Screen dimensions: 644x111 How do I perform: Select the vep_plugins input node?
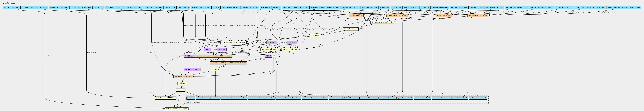[x=265, y=7]
